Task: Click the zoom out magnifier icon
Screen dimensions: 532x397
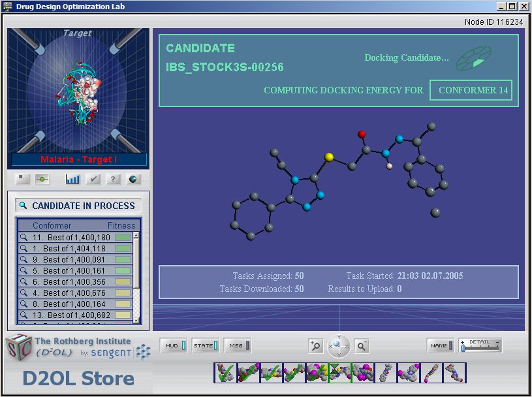Action: click(362, 346)
